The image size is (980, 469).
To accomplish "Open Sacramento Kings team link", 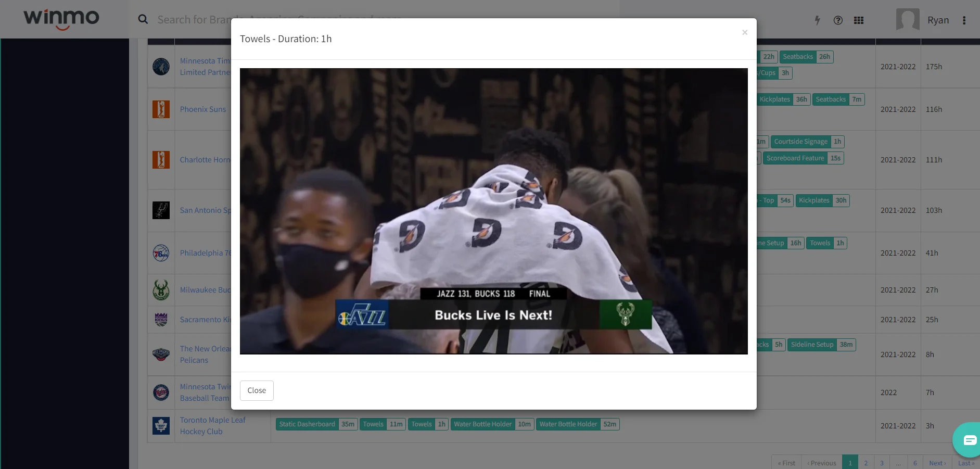I will tap(205, 320).
